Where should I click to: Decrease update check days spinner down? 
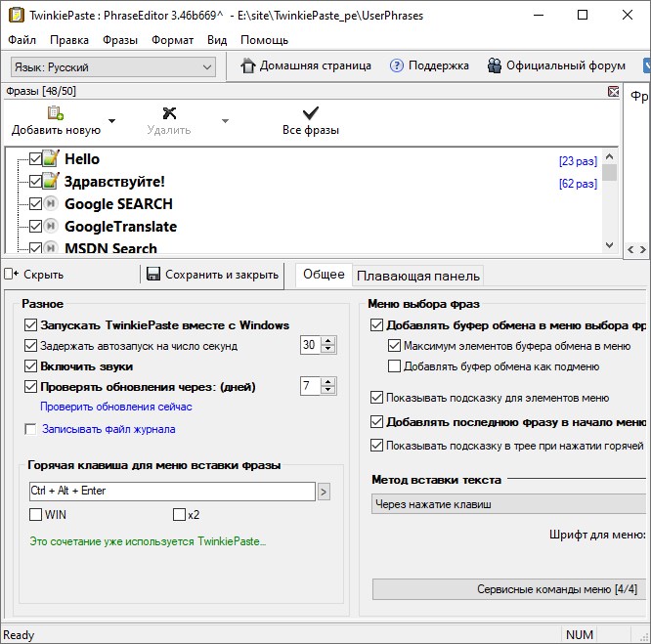coord(328,391)
